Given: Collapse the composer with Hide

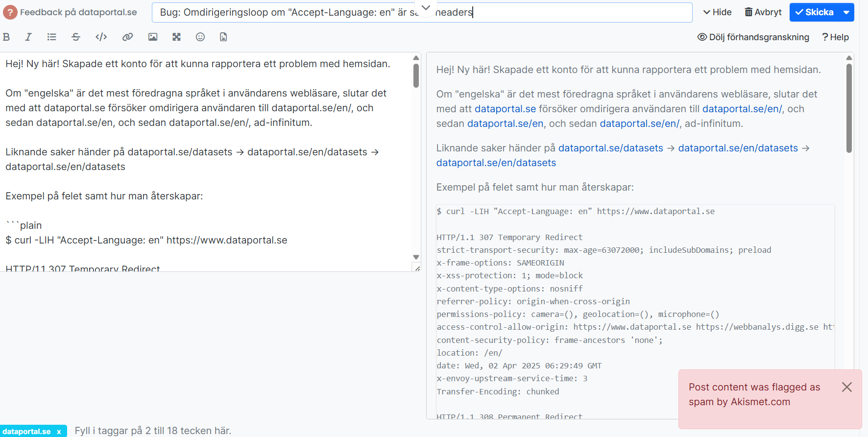Looking at the screenshot, I should point(717,12).
